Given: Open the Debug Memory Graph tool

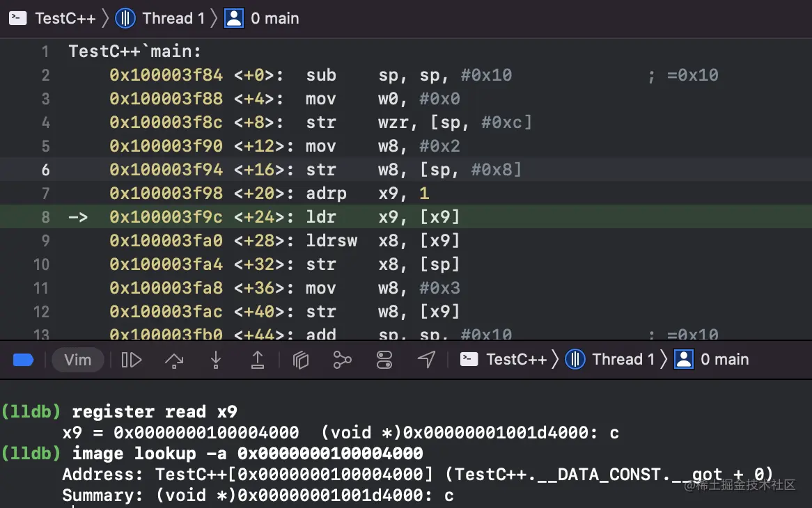Looking at the screenshot, I should [x=343, y=360].
